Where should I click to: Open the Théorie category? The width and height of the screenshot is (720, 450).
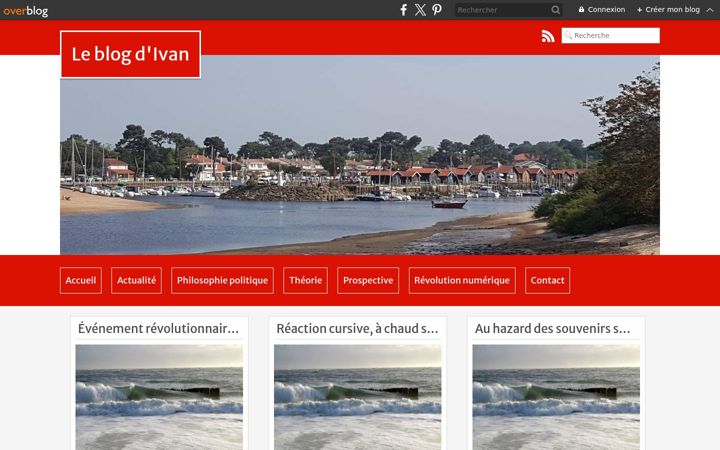305,280
